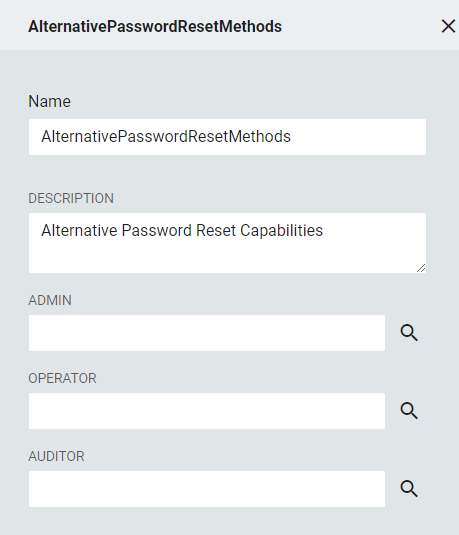Click the OPERATOR label
Viewport: 459px width, 535px height.
point(62,378)
